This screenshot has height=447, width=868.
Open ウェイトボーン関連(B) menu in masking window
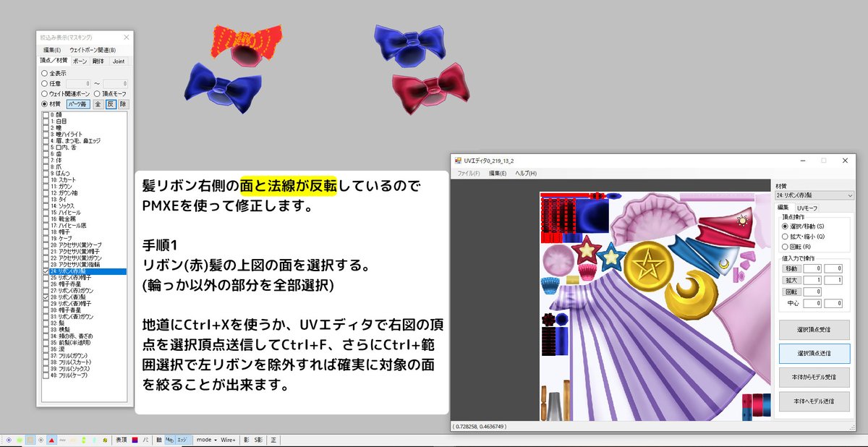click(x=93, y=50)
